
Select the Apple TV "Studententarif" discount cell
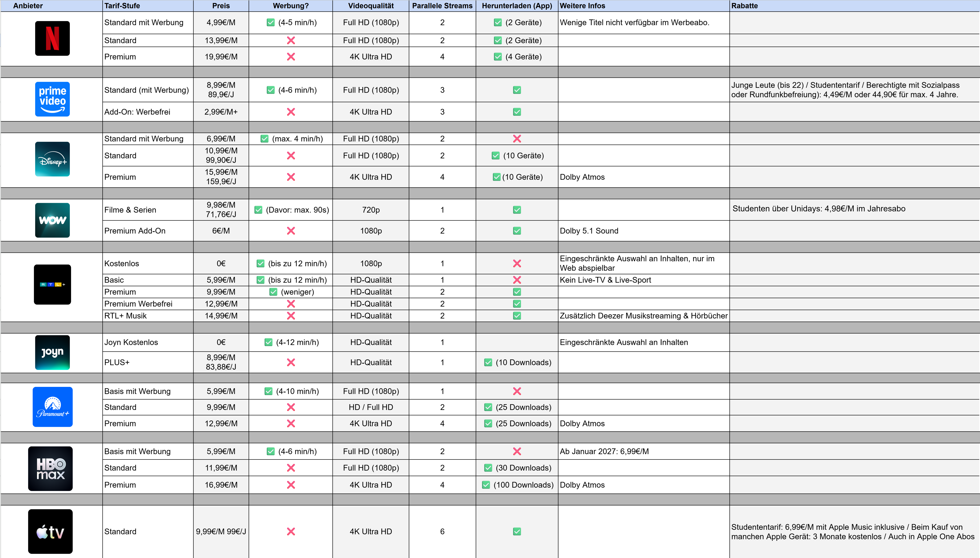[855, 531]
